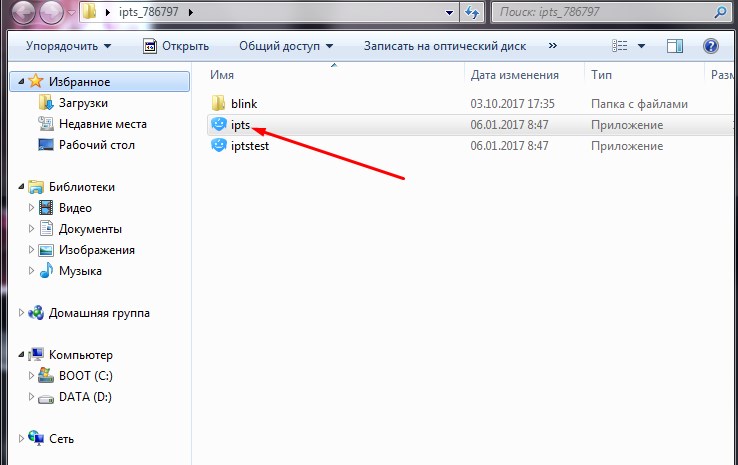
Task: Click Записать на оптический диск
Action: click(x=446, y=46)
